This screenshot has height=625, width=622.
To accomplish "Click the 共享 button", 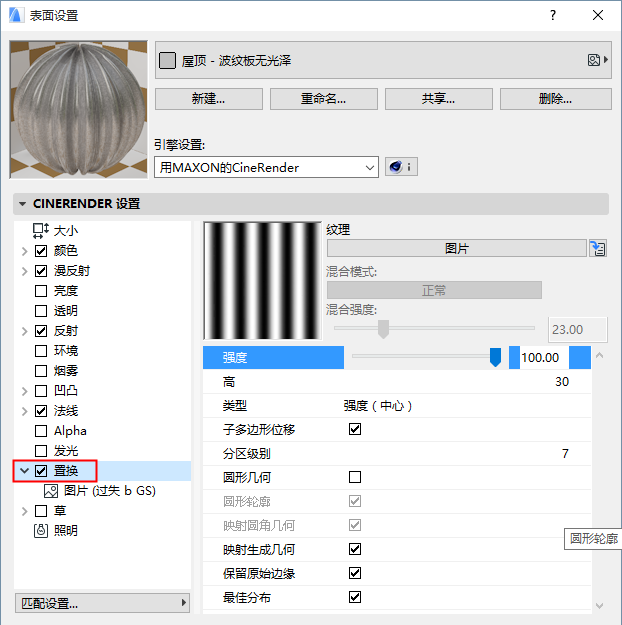I will click(x=439, y=98).
